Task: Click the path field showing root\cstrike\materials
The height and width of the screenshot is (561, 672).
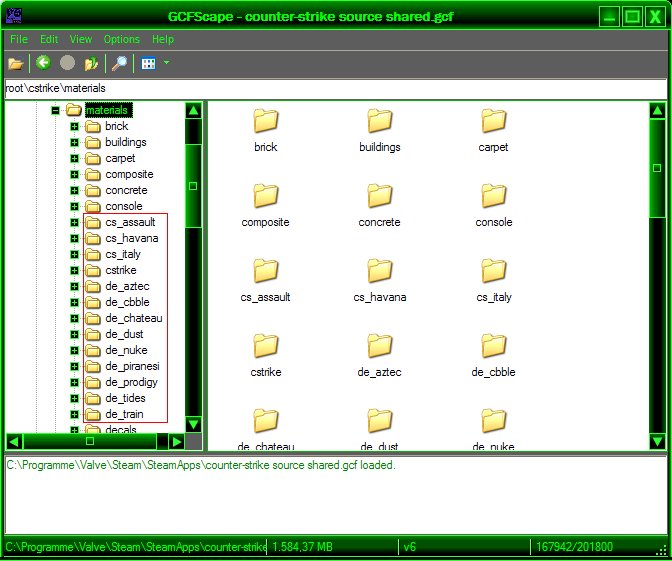Action: [336, 88]
